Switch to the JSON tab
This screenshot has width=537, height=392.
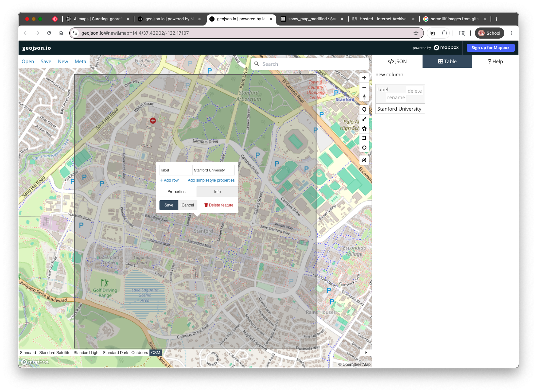click(397, 62)
